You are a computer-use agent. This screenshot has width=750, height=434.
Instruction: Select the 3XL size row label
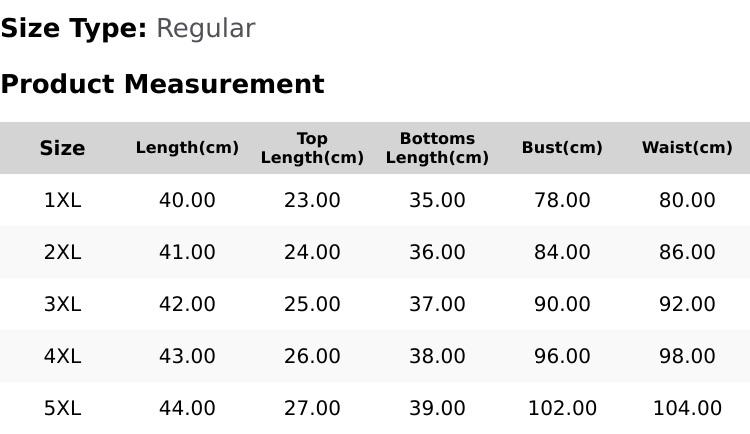coord(62,304)
